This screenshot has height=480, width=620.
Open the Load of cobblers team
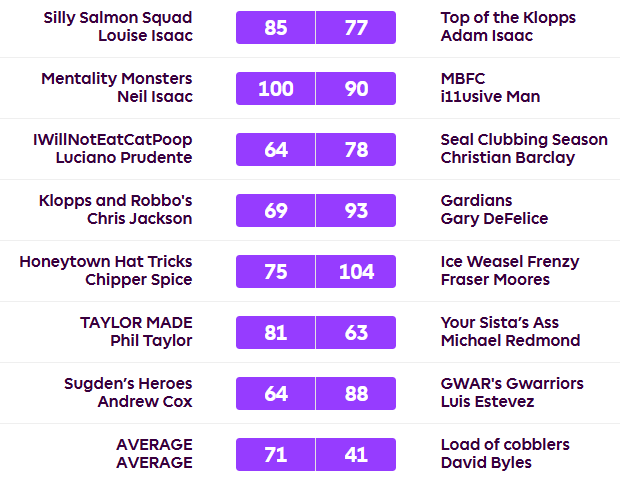[x=505, y=445]
